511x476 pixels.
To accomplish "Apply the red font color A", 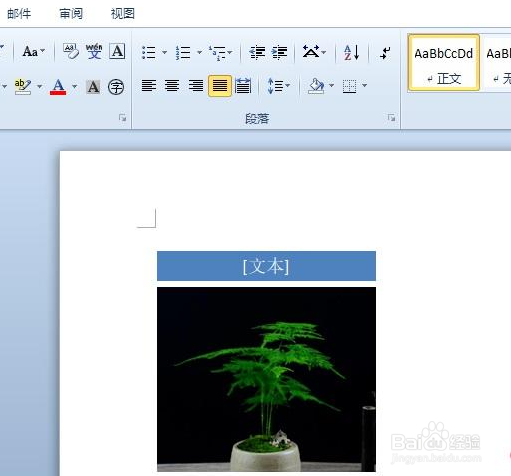I will (58, 87).
